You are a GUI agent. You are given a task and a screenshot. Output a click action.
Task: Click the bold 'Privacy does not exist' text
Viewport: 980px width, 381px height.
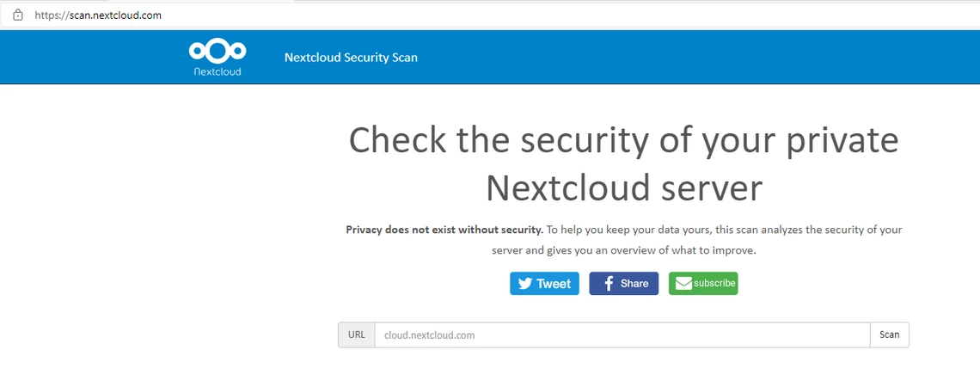coord(444,230)
